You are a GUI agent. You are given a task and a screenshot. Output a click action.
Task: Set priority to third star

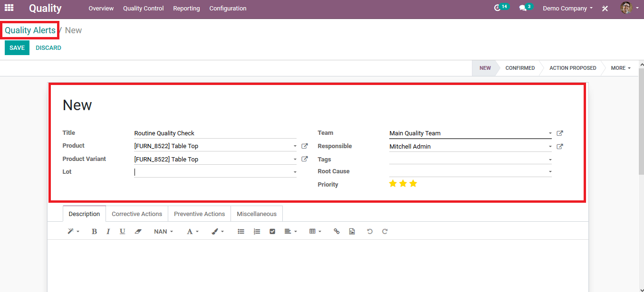click(413, 183)
